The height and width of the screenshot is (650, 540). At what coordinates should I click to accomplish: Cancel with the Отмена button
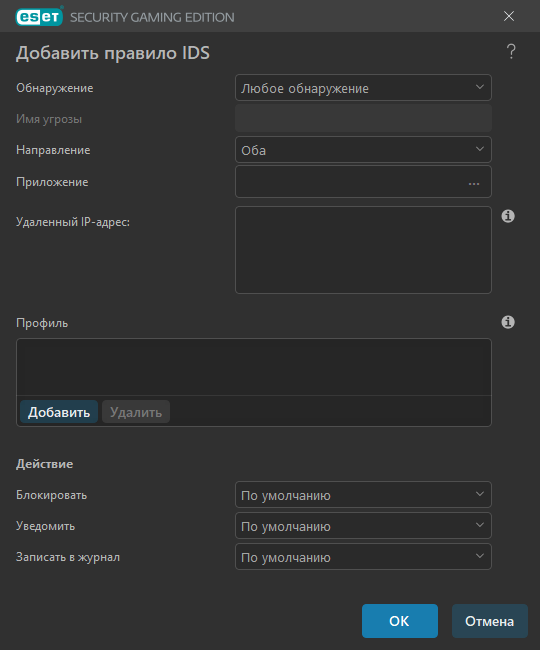coord(489,621)
